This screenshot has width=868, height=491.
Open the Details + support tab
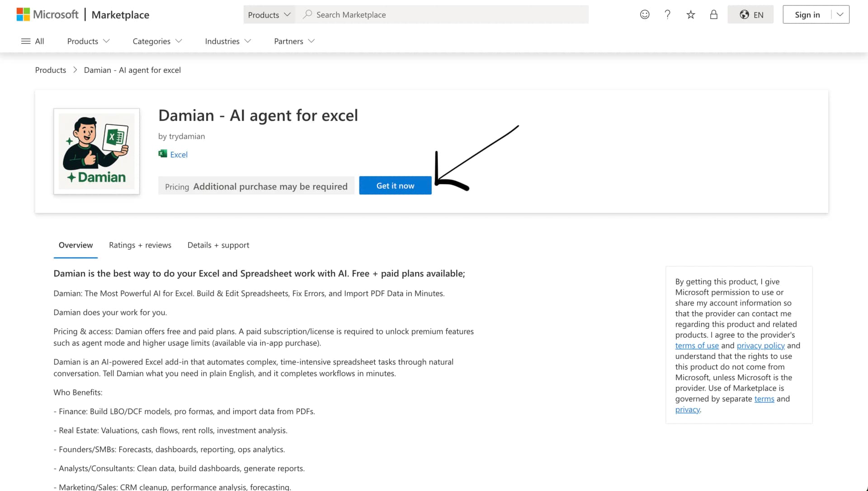pos(218,245)
